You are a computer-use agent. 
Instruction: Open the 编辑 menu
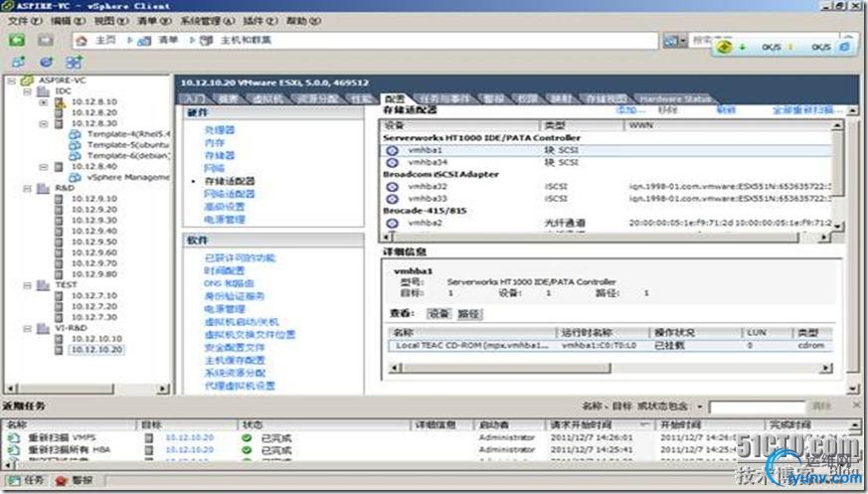coord(68,21)
